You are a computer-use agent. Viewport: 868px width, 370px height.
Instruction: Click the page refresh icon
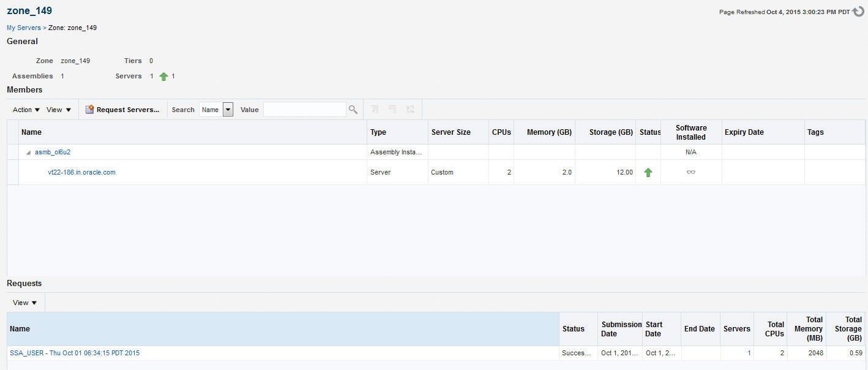858,12
